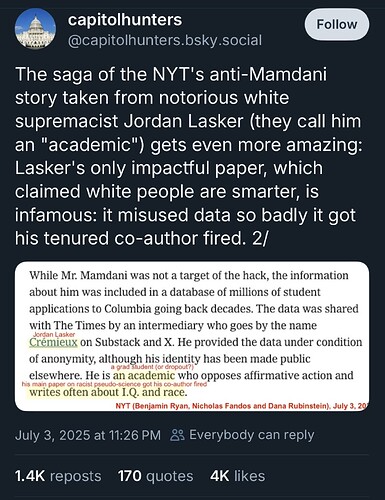Image resolution: width=385 pixels, height=500 pixels.
Task: Click the post text starting 'The saga of'
Action: [188, 156]
